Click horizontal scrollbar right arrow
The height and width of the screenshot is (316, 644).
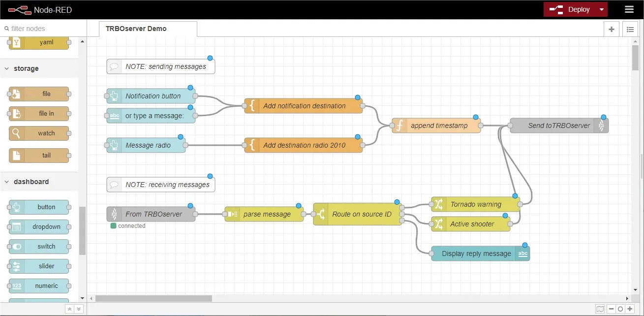627,298
